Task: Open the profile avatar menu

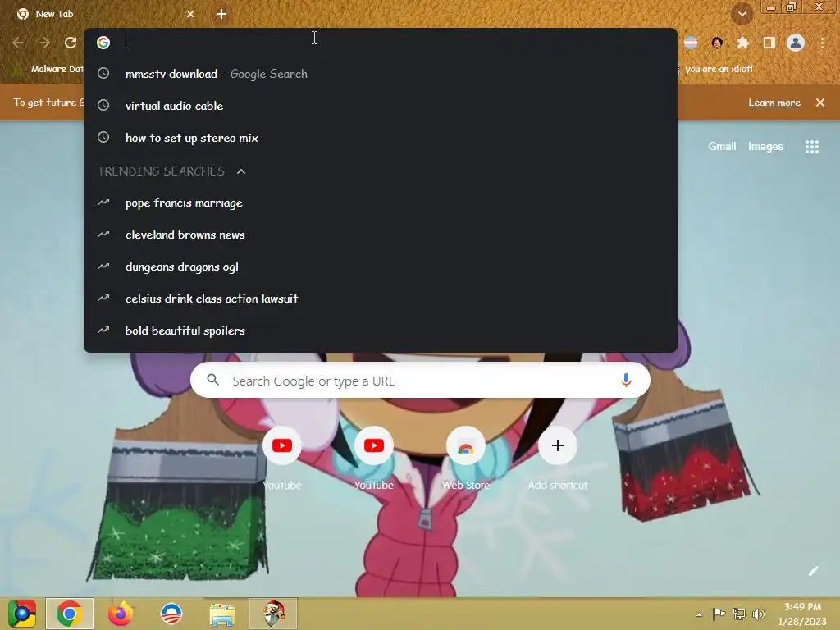Action: click(x=796, y=43)
